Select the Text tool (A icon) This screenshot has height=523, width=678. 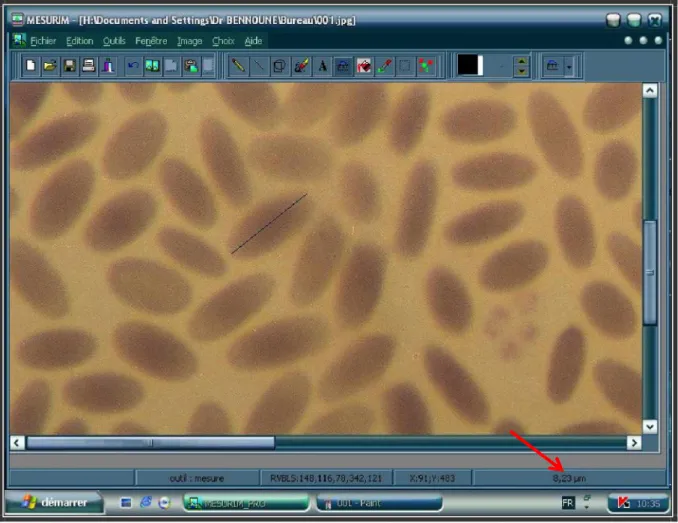[323, 66]
